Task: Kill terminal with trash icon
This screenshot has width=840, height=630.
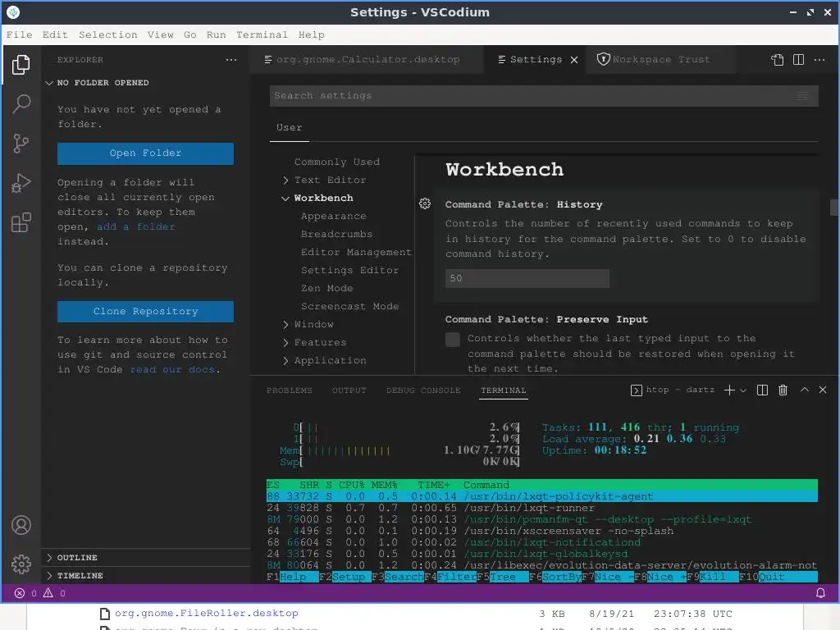Action: coord(783,390)
